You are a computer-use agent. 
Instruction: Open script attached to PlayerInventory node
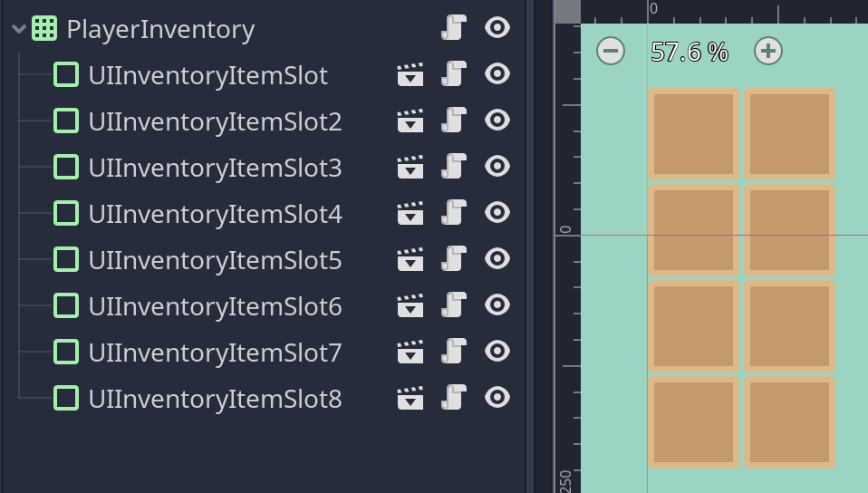pos(453,28)
